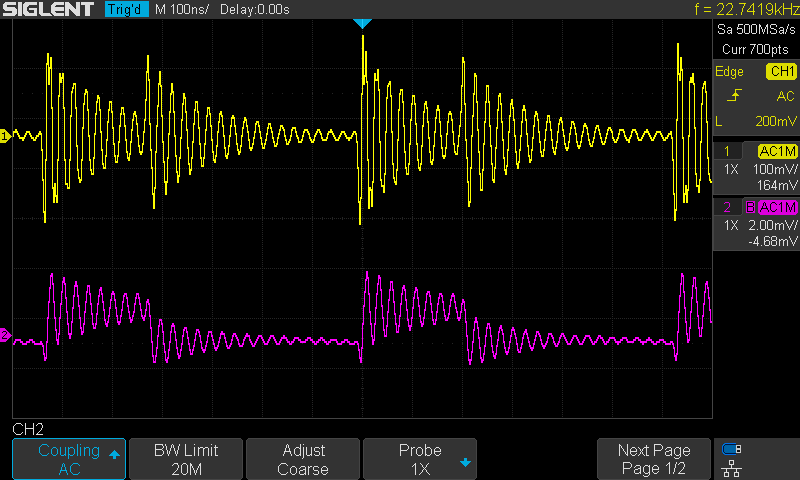Click the trigger coupling AC label
This screenshot has height=480, width=800.
click(x=785, y=96)
